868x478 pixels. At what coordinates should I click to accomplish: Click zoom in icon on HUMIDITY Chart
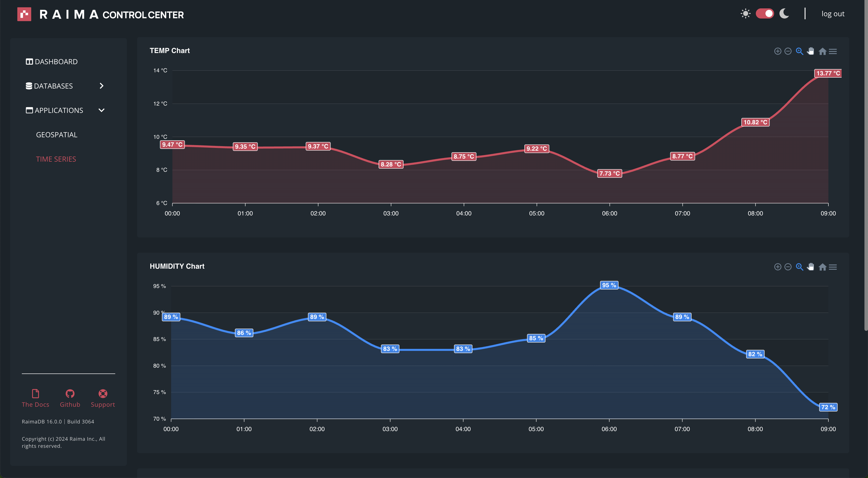click(777, 267)
